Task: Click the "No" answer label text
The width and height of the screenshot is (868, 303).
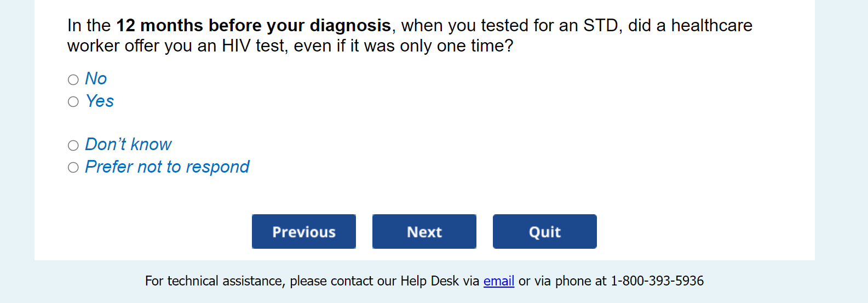Action: pyautogui.click(x=96, y=79)
